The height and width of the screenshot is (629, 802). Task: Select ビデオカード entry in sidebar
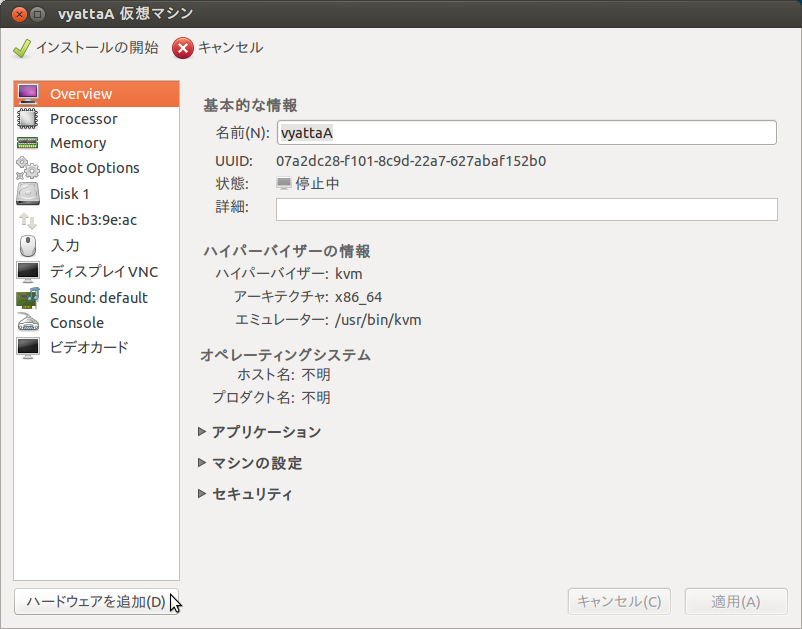pyautogui.click(x=89, y=348)
